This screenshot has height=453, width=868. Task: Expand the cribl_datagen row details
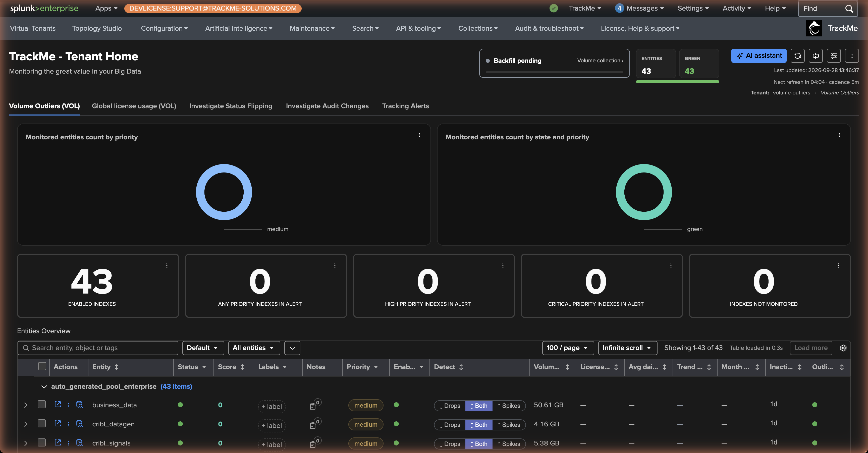point(26,424)
